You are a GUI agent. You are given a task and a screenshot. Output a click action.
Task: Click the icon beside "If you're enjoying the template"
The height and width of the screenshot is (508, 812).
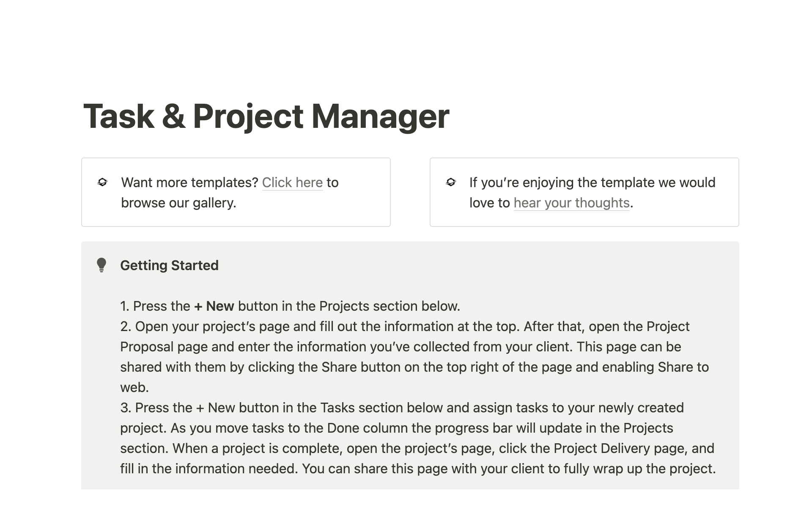(x=451, y=182)
